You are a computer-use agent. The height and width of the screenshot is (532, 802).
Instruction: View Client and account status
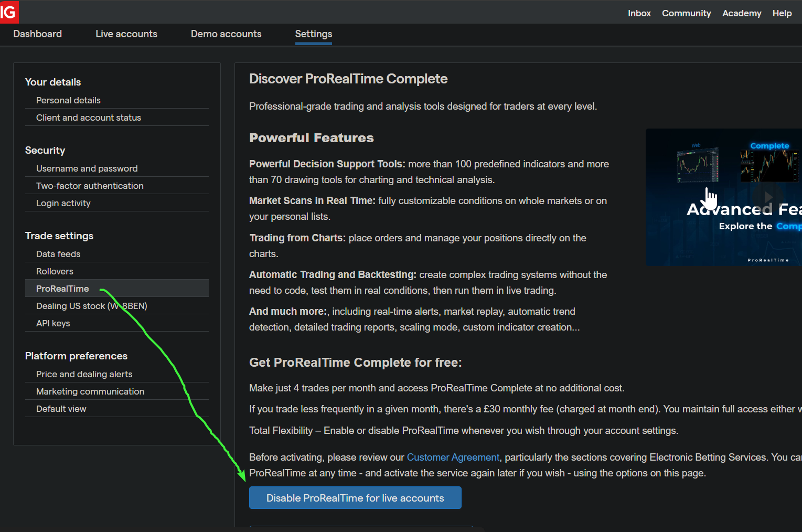tap(117, 118)
